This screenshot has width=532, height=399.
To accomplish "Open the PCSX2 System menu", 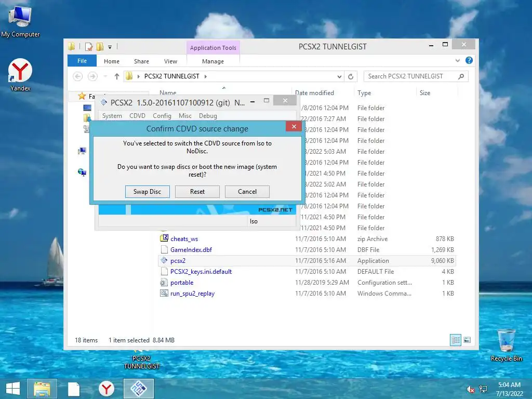I will (112, 116).
